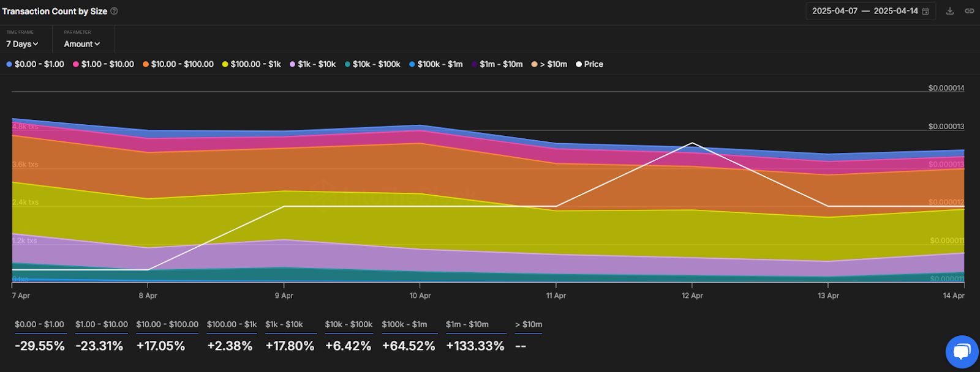Image resolution: width=980 pixels, height=372 pixels.
Task: Open the 2025-04-07 — 2025-04-14 date picker
Action: click(x=864, y=11)
